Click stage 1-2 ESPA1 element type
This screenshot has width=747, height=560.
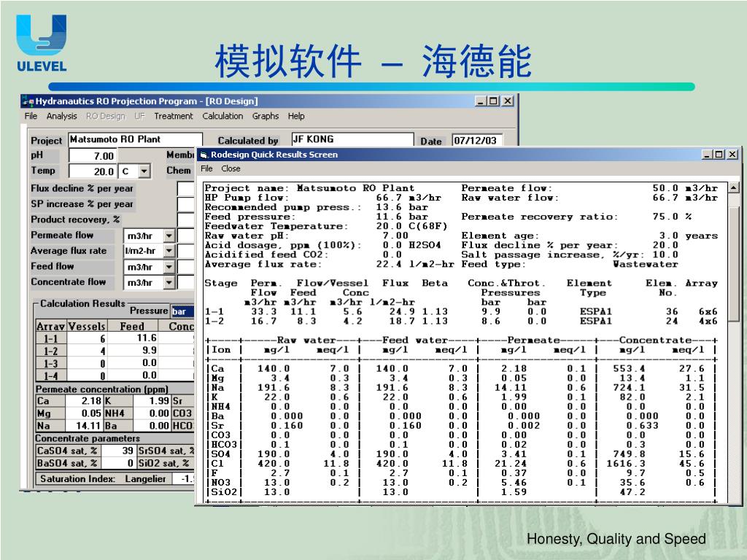point(595,321)
